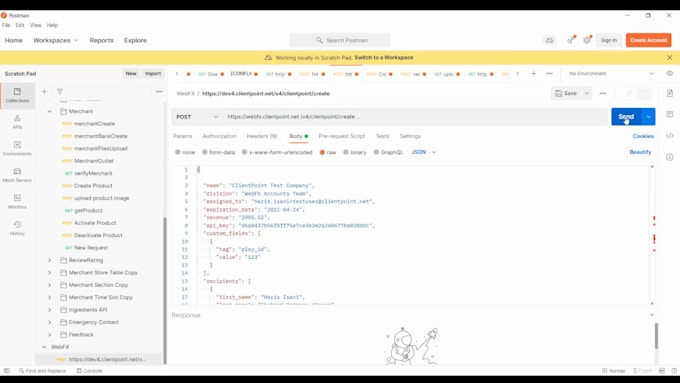
Task: Click the Create Account button
Action: click(x=648, y=40)
